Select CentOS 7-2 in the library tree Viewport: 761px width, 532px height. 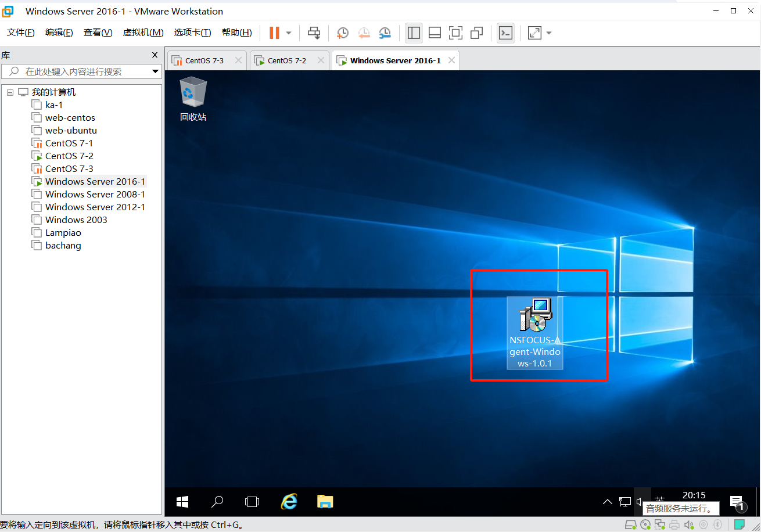[69, 156]
